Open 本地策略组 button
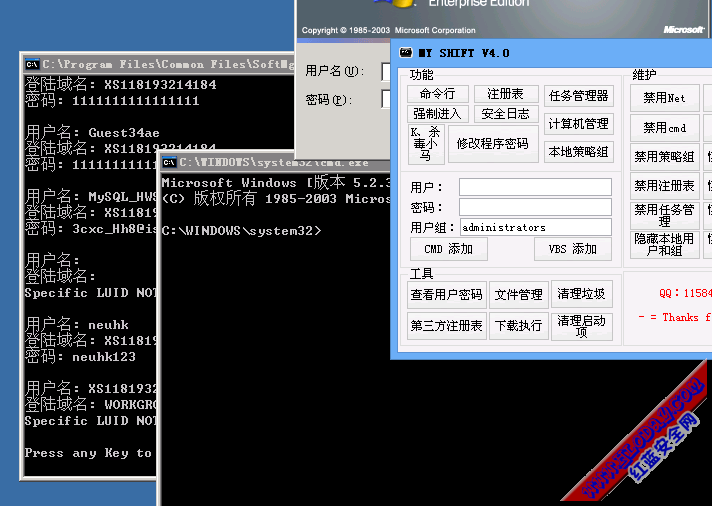 [578, 152]
